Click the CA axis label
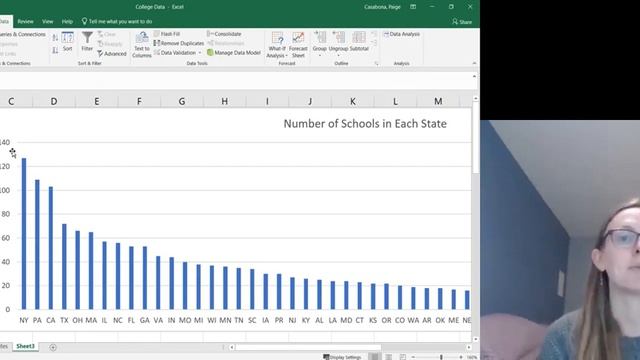 point(51,320)
